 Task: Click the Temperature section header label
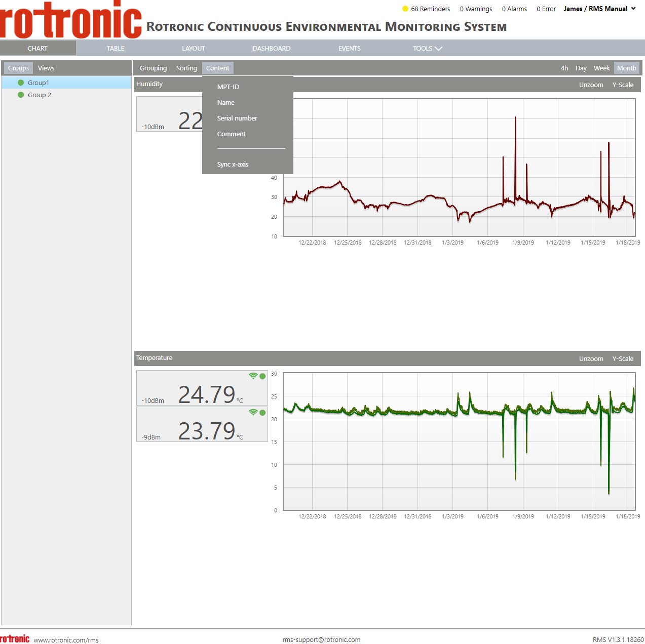(154, 358)
